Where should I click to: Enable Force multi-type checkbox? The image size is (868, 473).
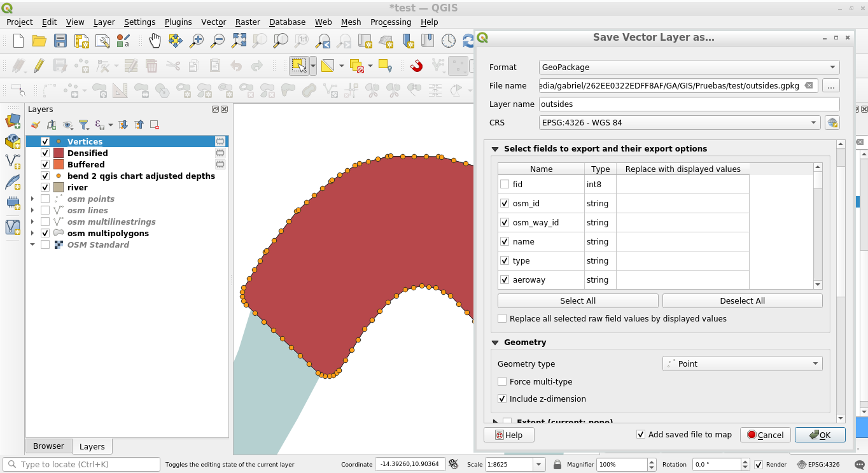click(x=502, y=381)
